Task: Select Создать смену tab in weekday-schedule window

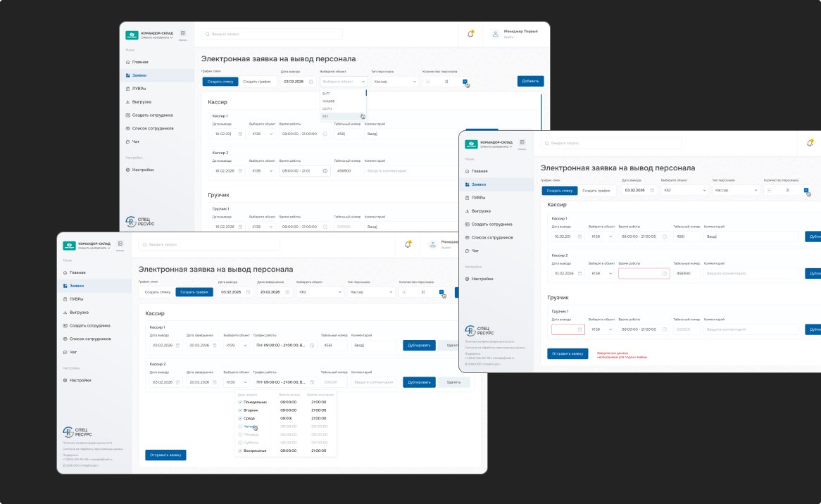Action: point(158,292)
